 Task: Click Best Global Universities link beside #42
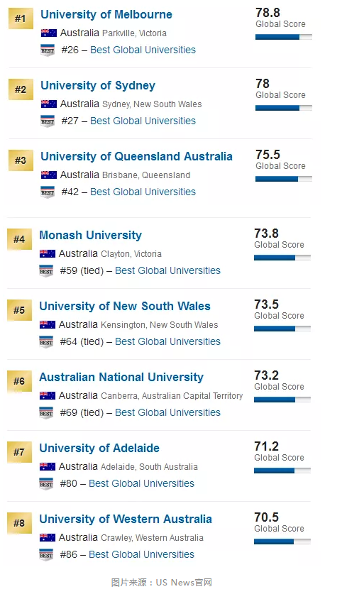pyautogui.click(x=143, y=192)
